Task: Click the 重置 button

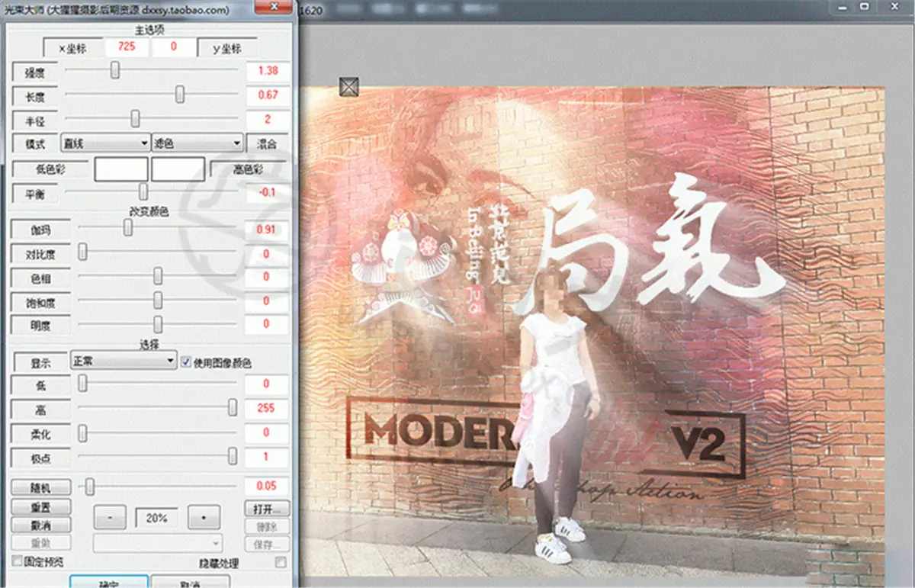Action: 40,506
